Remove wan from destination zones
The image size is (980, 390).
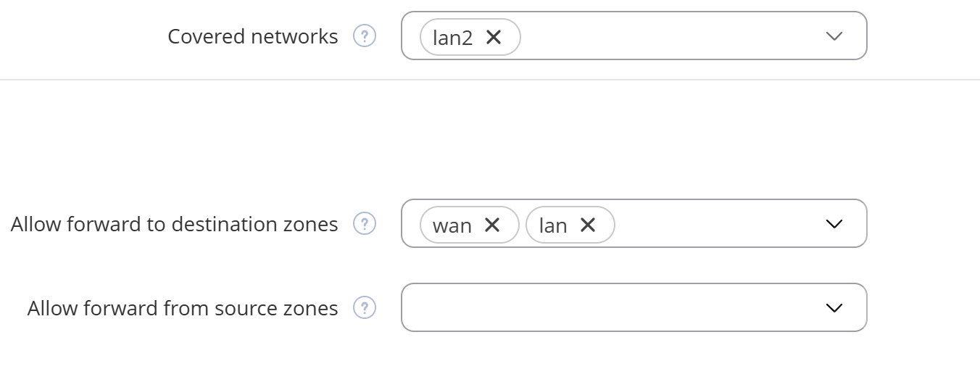pos(492,225)
